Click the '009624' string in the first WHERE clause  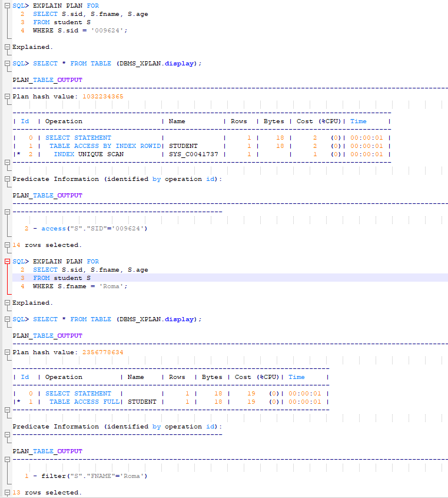(107, 31)
